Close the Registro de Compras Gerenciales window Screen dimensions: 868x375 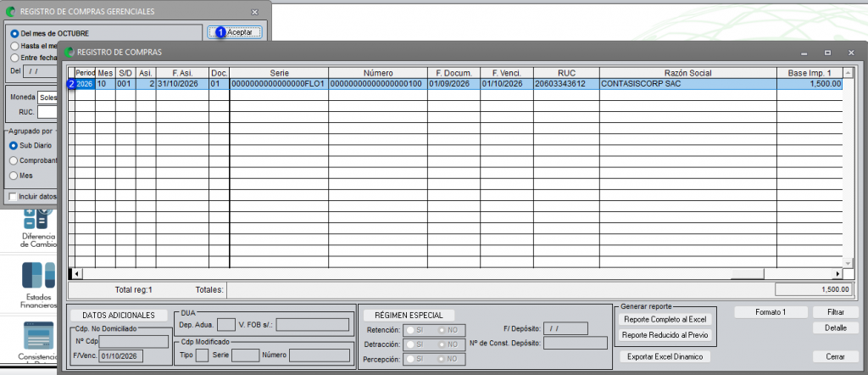254,12
